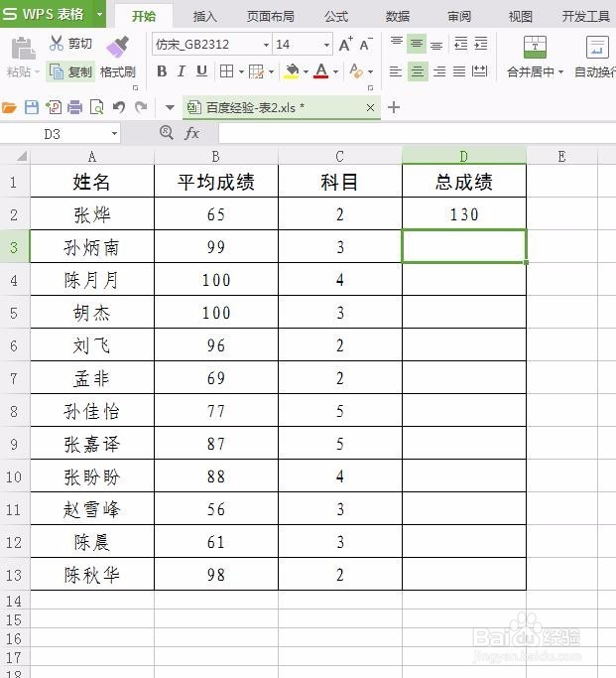Expand the WPS 表格 application menu arrow

pyautogui.click(x=100, y=14)
